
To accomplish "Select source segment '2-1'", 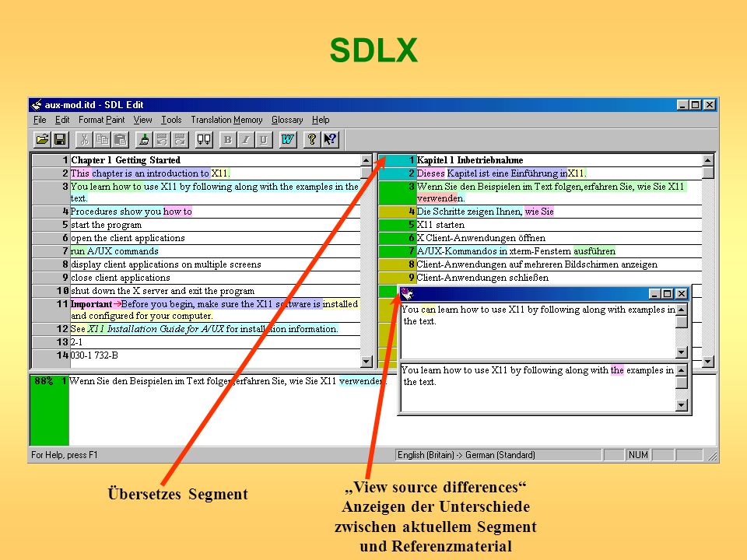I will coord(216,342).
